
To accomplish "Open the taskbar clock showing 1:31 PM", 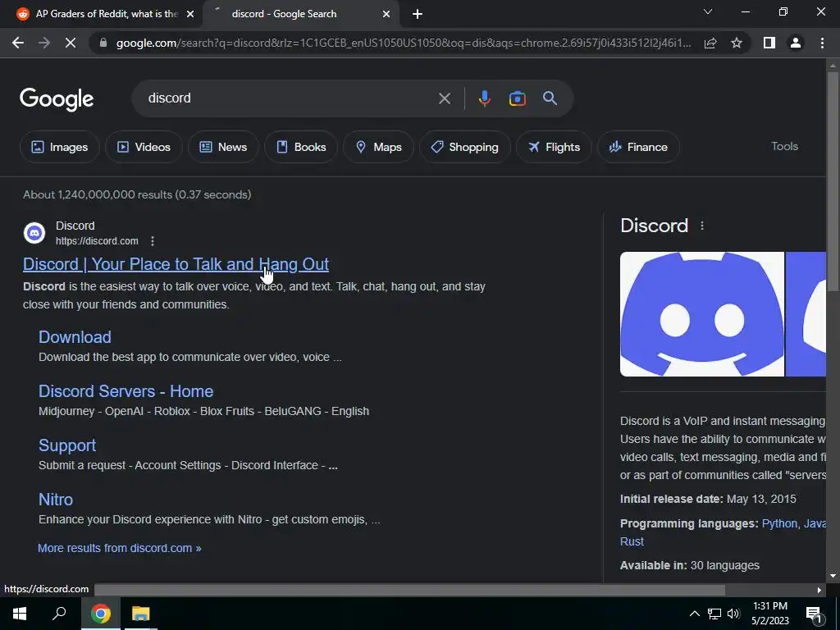I will pos(770,614).
